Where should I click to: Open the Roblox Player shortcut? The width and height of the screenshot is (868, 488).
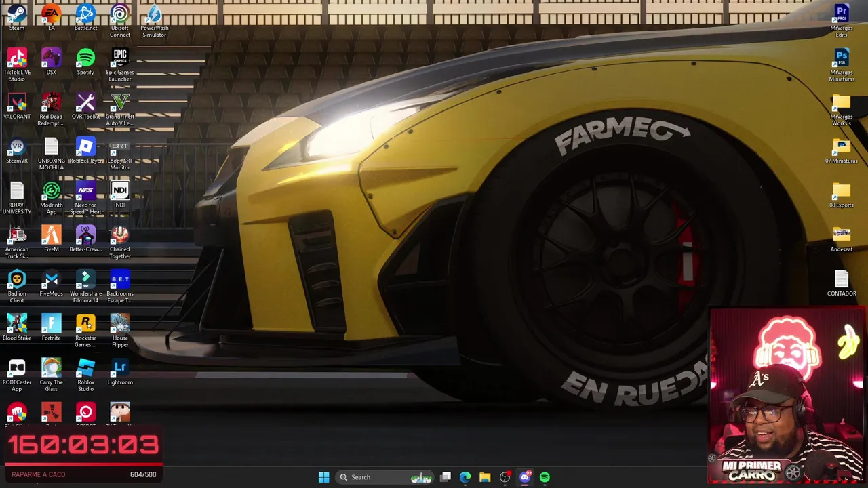coord(85,150)
